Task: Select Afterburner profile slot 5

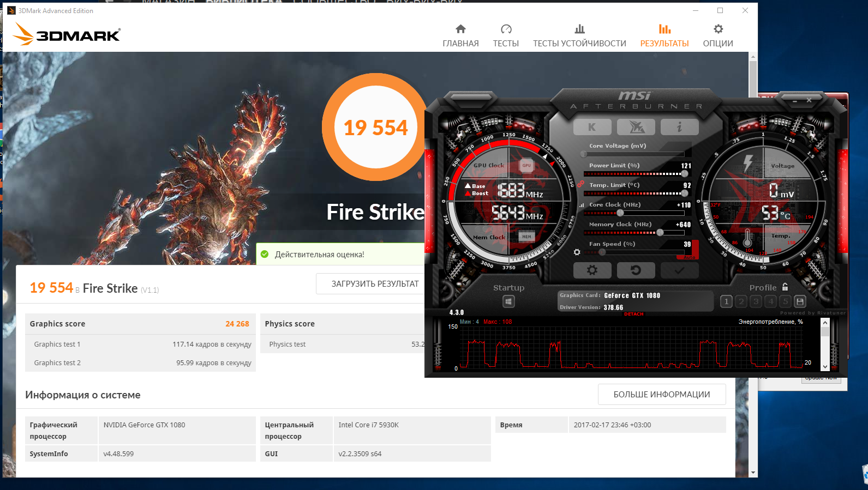Action: coord(785,301)
